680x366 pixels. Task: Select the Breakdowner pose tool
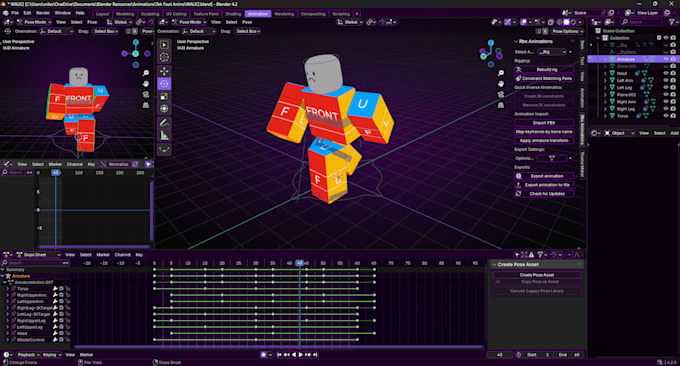click(164, 150)
